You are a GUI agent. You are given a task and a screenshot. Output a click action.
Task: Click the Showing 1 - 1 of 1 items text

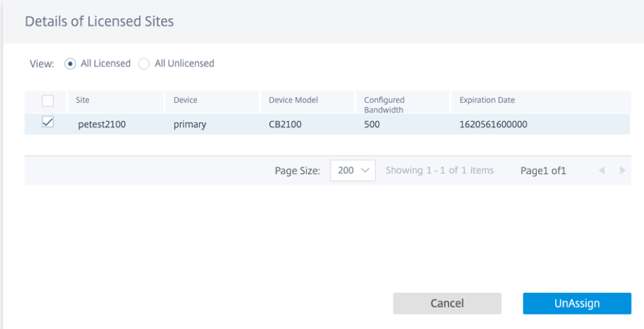440,170
